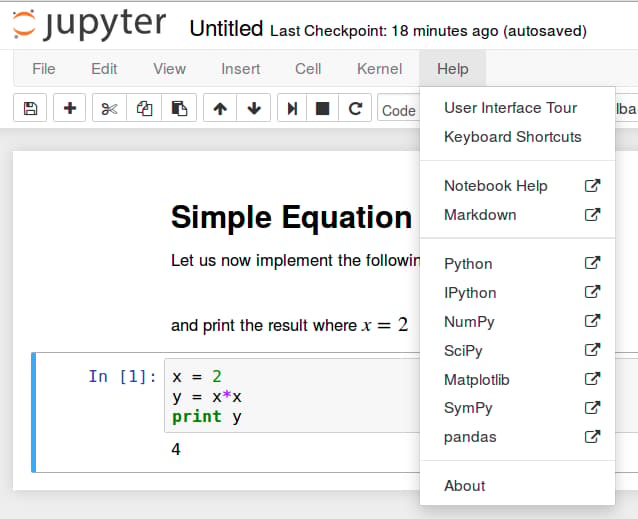Open the IPython documentation link

tap(517, 292)
